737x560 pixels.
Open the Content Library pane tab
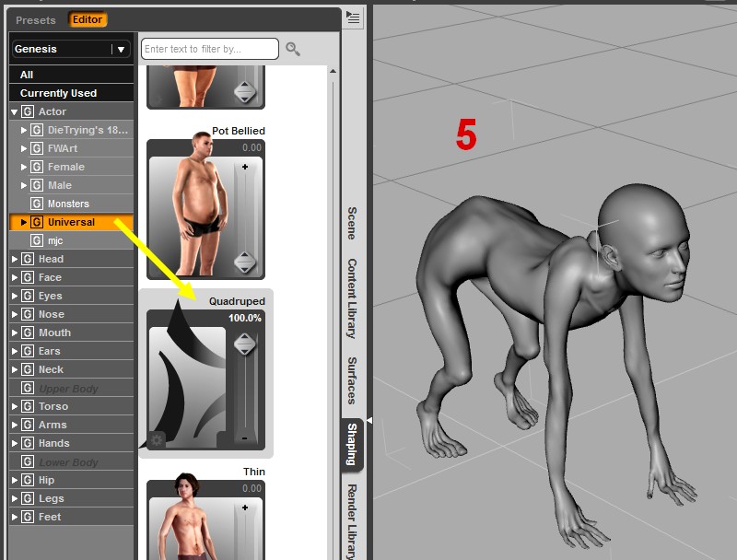coord(352,298)
